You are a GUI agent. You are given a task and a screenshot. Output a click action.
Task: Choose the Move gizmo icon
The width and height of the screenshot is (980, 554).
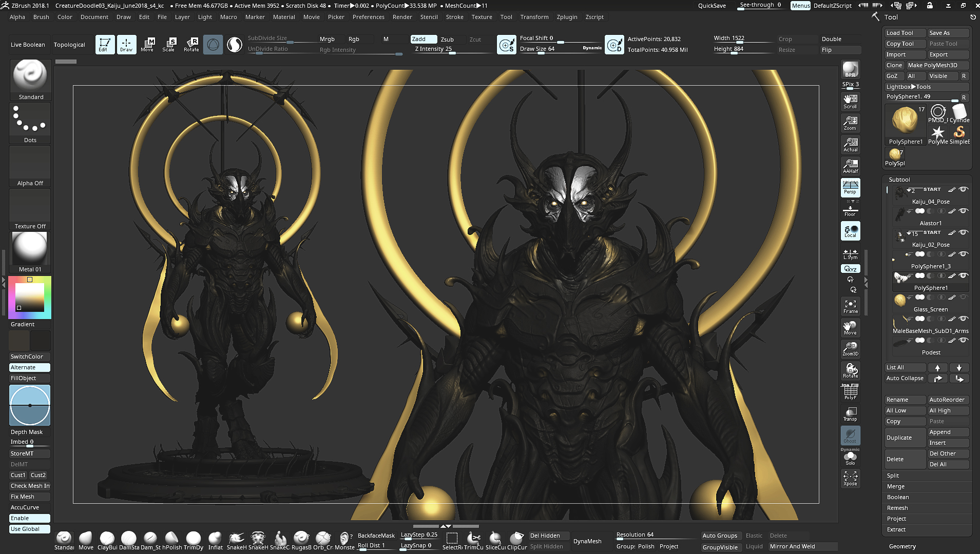(x=147, y=45)
